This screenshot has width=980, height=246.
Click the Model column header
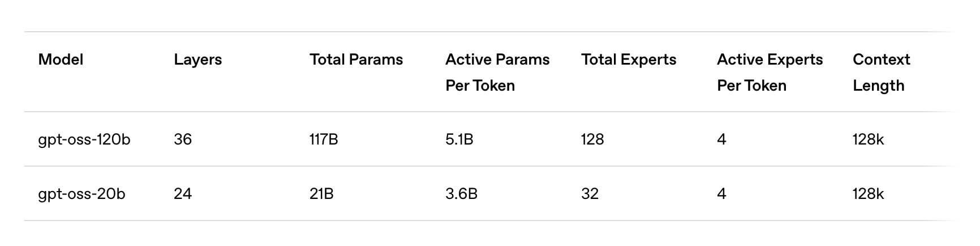point(61,60)
